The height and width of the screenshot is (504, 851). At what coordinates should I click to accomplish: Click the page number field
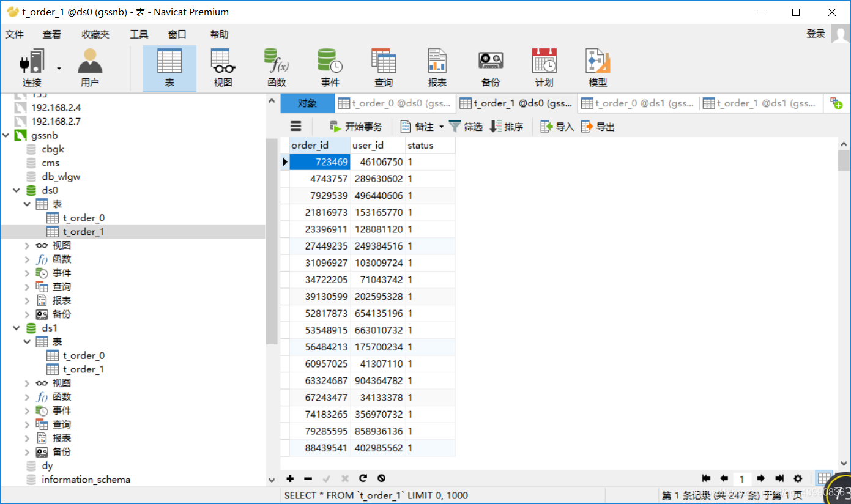click(x=742, y=479)
